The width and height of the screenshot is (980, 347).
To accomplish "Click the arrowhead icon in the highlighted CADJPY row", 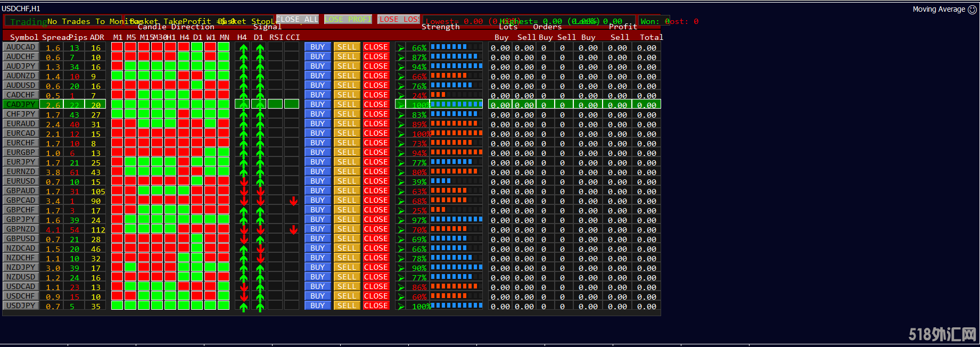I will coord(401,105).
